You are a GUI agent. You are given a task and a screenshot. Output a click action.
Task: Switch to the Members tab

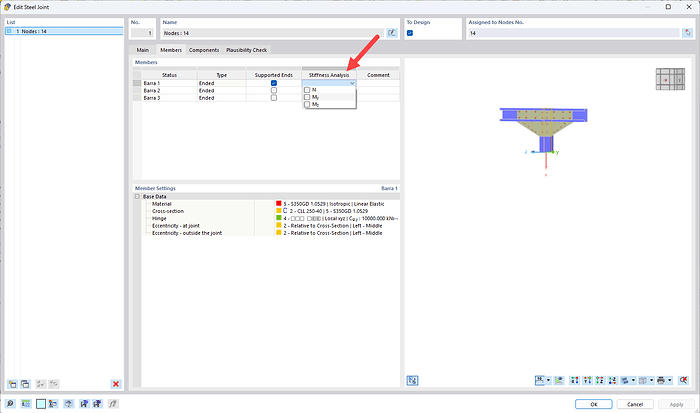click(171, 50)
